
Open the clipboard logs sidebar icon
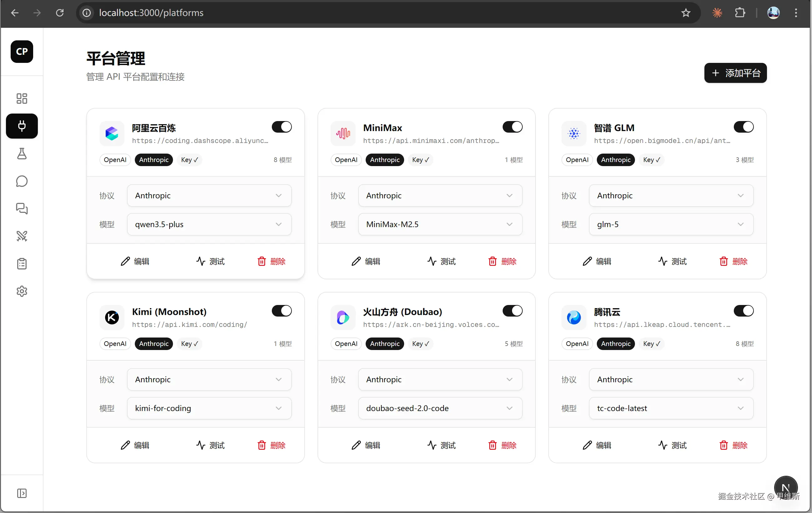(x=22, y=263)
